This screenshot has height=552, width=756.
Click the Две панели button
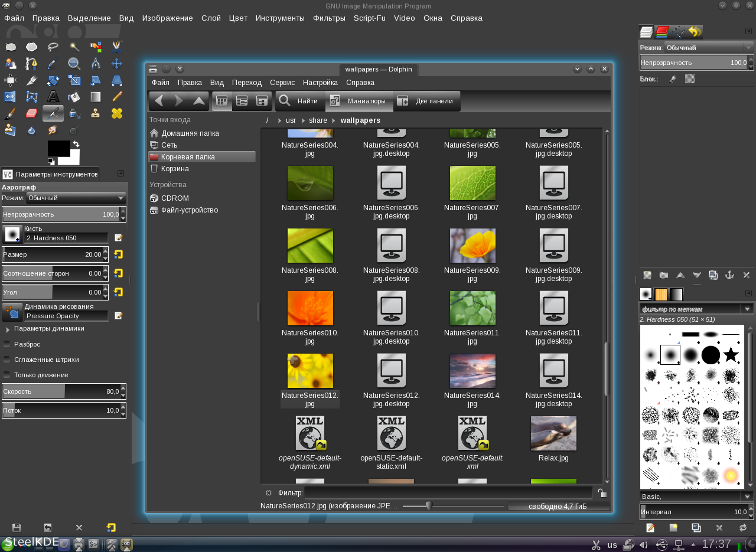[x=427, y=101]
